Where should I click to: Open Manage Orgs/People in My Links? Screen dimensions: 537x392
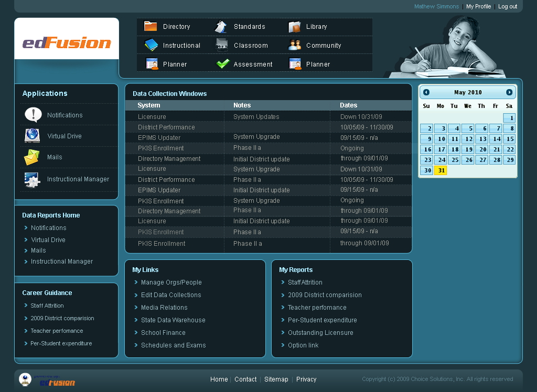171,282
